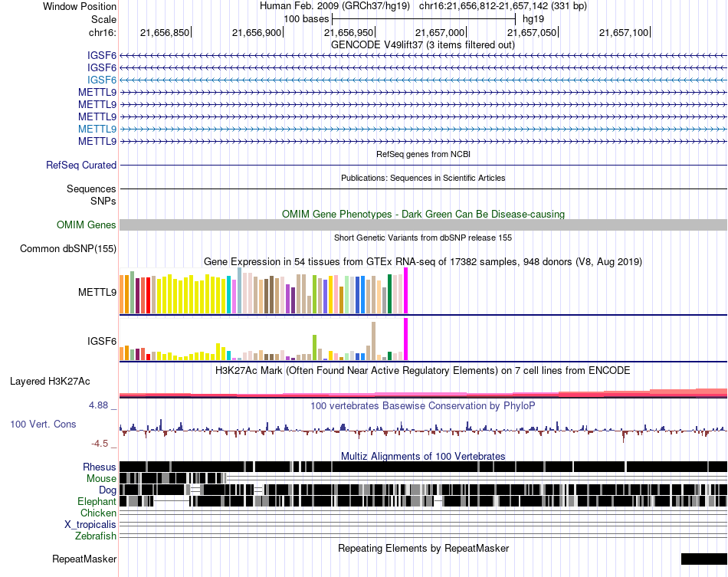Click the Rhesus alignment row label
The height and width of the screenshot is (577, 728).
tap(100, 467)
